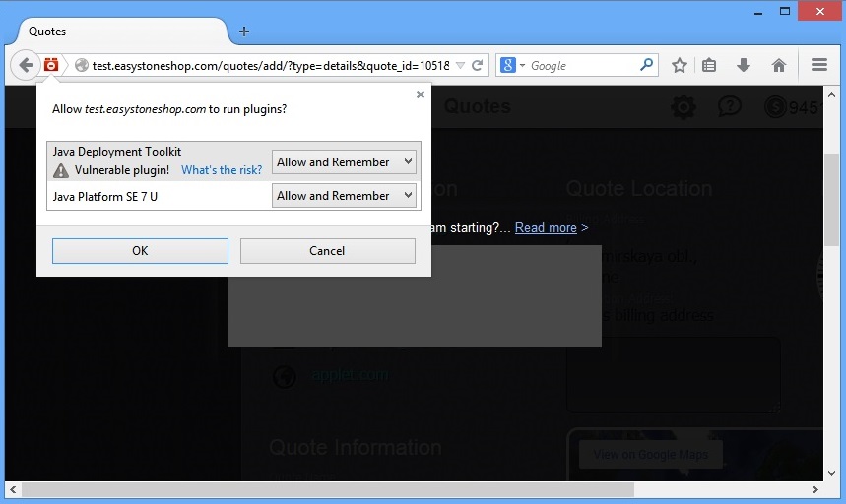This screenshot has width=846, height=504.
Task: Open the downloads arrow icon
Action: tap(744, 66)
